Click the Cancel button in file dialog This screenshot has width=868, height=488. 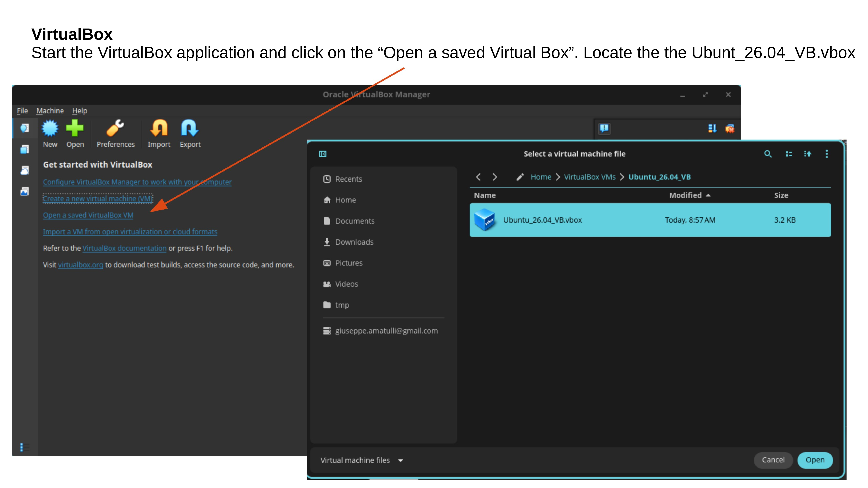(x=773, y=460)
